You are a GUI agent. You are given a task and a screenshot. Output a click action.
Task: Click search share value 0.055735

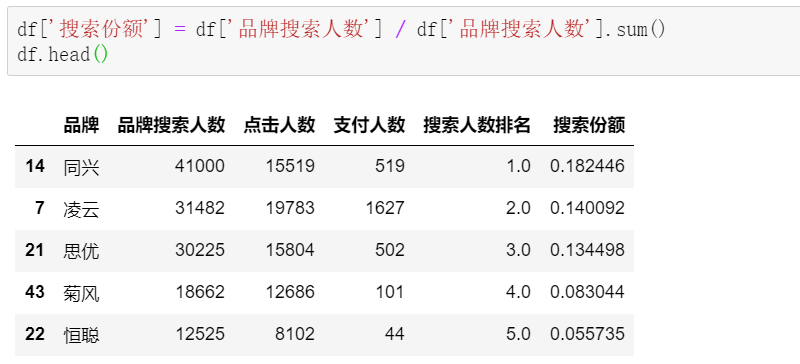point(587,334)
